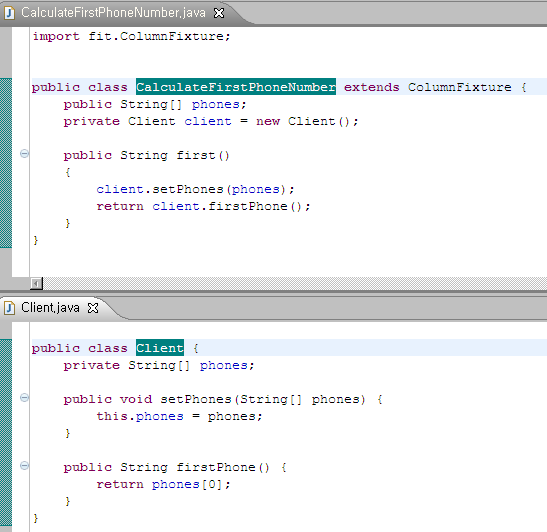Screen dimensions: 547x532
Task: Click the Java file icon on Client.java tab
Action: (9, 308)
